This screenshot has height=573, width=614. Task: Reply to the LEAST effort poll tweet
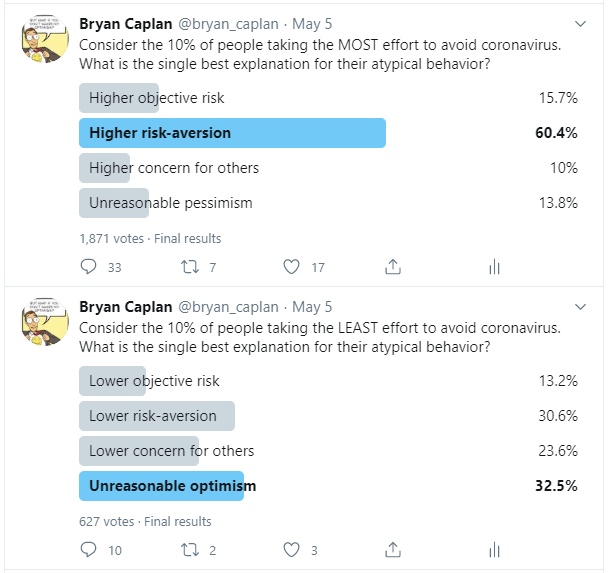pos(88,550)
